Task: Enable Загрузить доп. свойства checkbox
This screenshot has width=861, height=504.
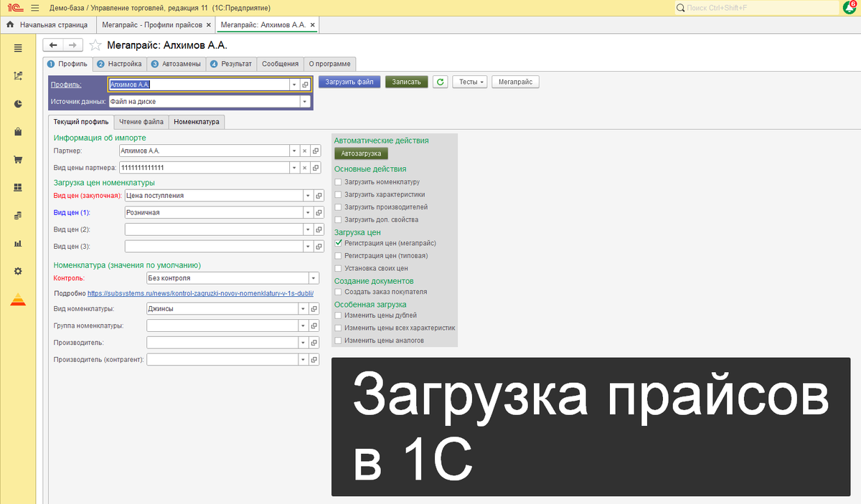Action: click(339, 219)
